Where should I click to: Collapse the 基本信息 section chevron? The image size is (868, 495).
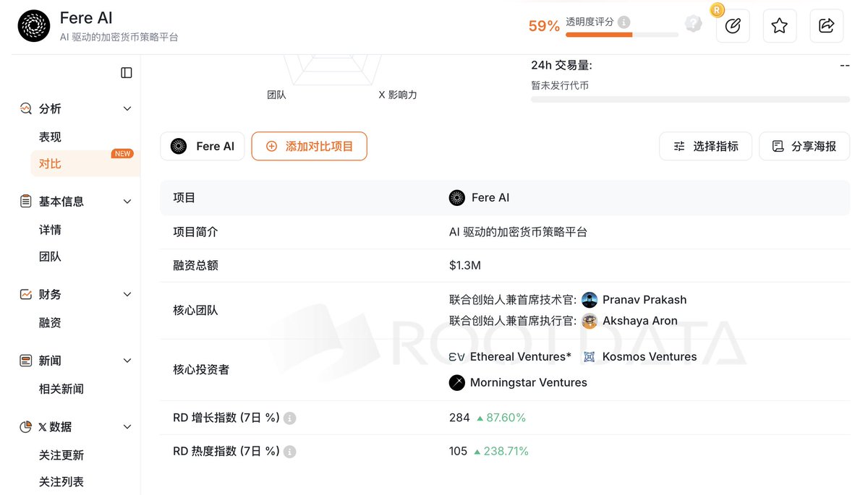click(x=127, y=202)
